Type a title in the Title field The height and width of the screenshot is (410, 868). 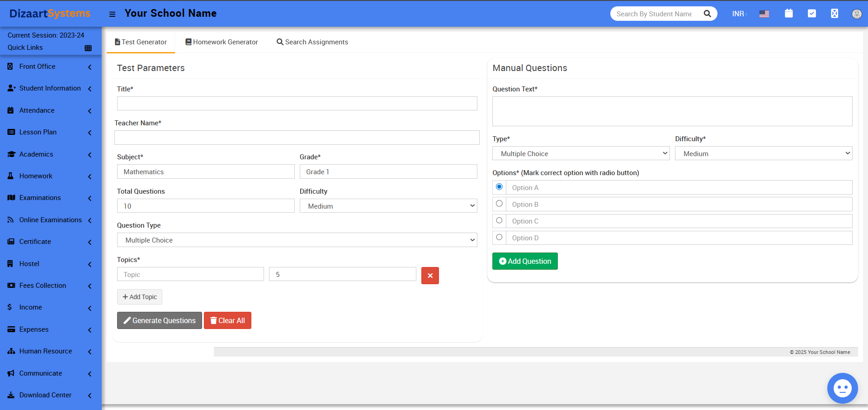pos(297,103)
